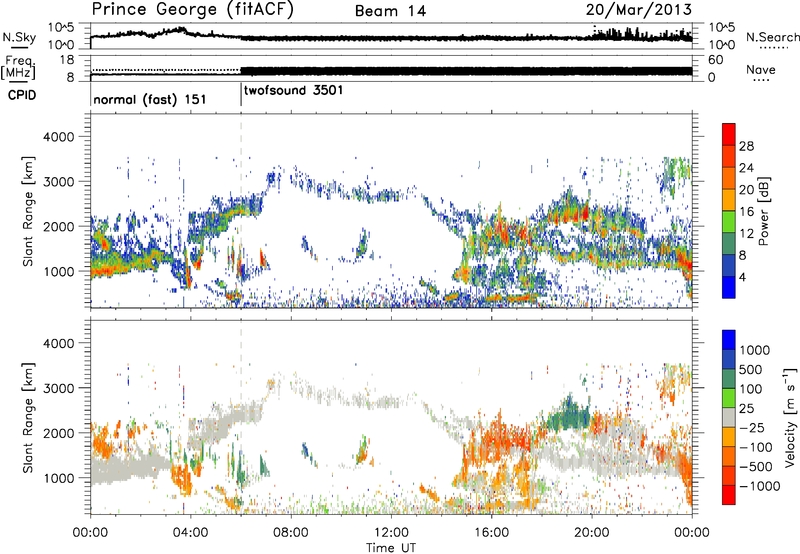The image size is (800, 554).
Task: Click the 'Prince George (fitACF)' title text
Action: 192,10
